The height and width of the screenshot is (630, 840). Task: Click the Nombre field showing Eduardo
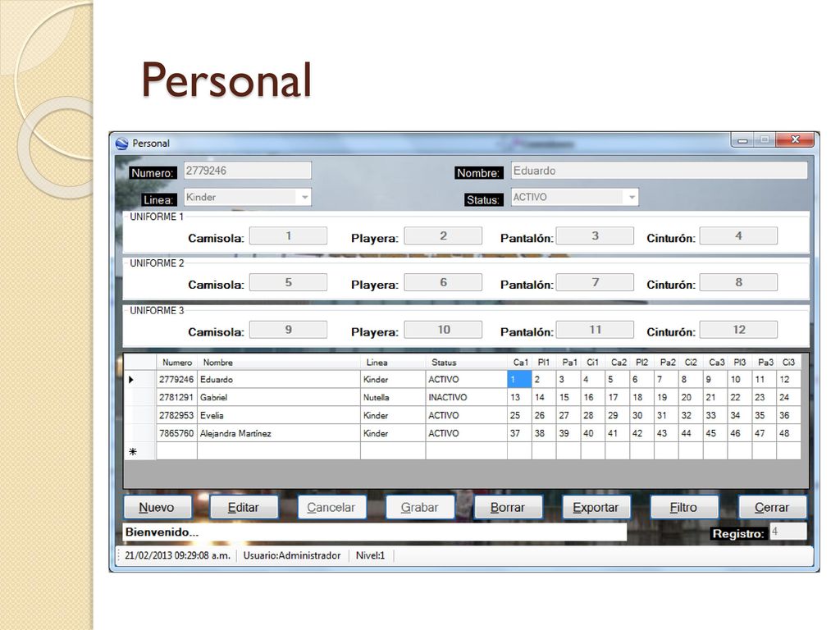(659, 171)
